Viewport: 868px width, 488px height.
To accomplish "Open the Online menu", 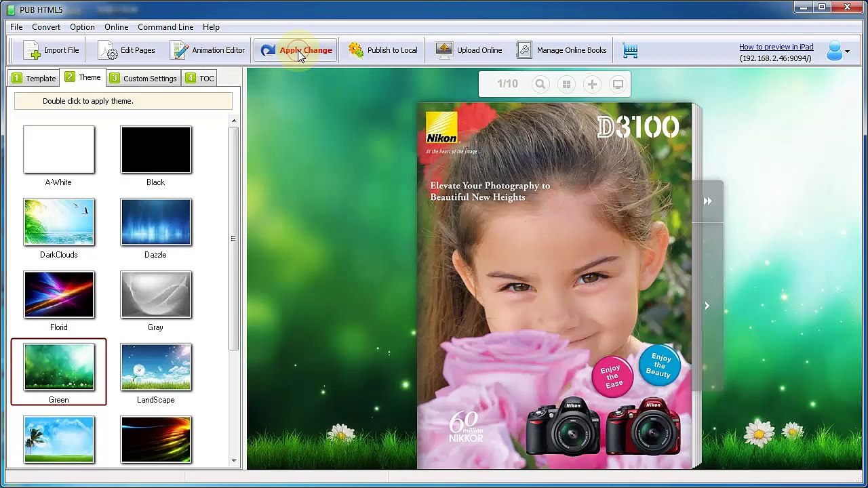I will point(116,27).
